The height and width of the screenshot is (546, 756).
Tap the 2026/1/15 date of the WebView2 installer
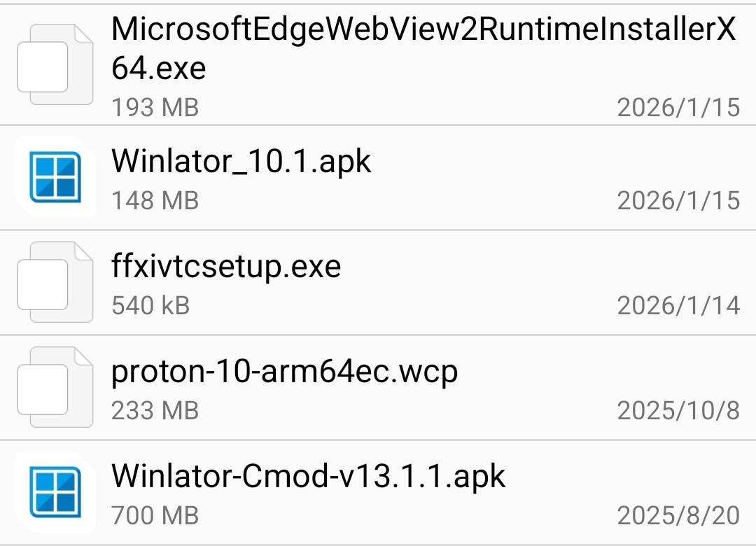(678, 108)
